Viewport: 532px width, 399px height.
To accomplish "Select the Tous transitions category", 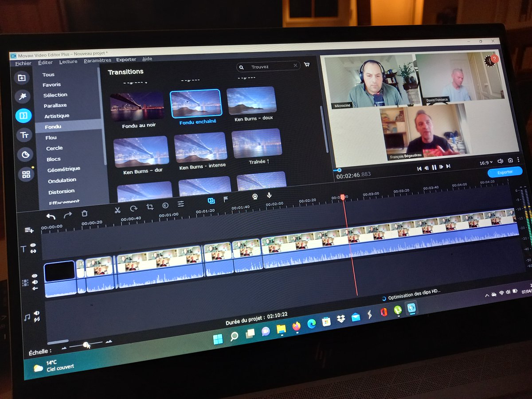I will click(48, 75).
